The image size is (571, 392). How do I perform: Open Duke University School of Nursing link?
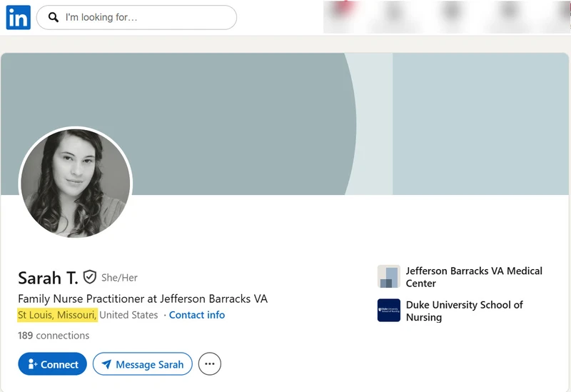[x=464, y=311]
